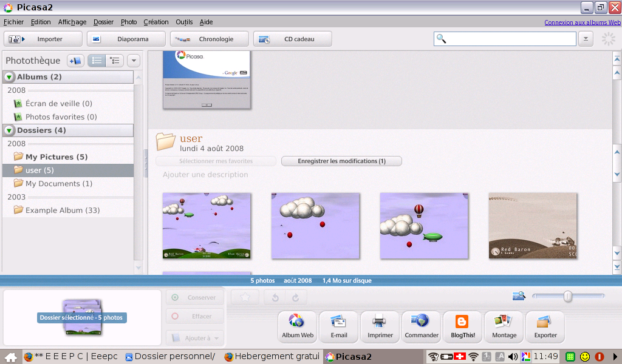Select the green blimp thumbnail
Image resolution: width=622 pixels, height=364 pixels.
tap(424, 226)
